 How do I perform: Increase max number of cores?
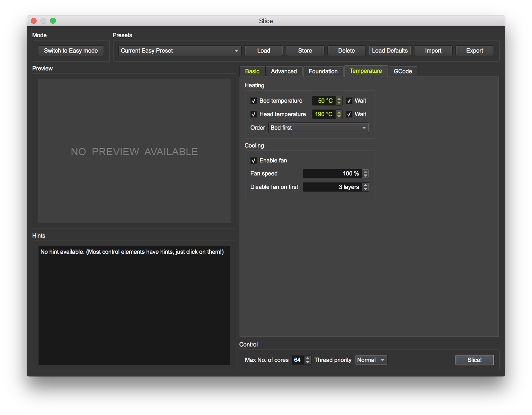coord(308,358)
